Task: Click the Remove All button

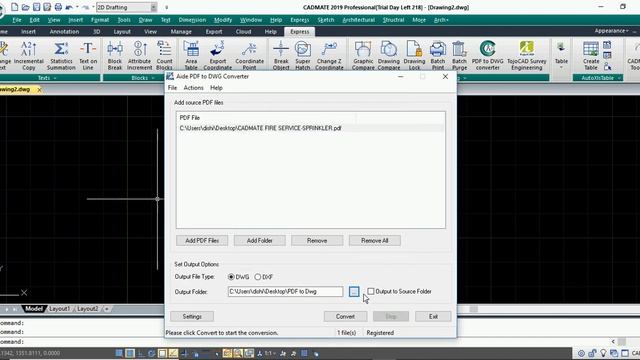Action: (375, 240)
